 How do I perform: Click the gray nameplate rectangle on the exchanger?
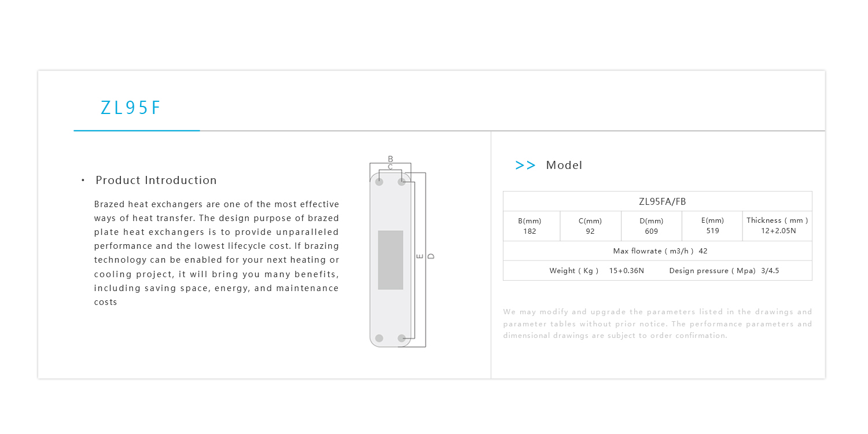(391, 260)
